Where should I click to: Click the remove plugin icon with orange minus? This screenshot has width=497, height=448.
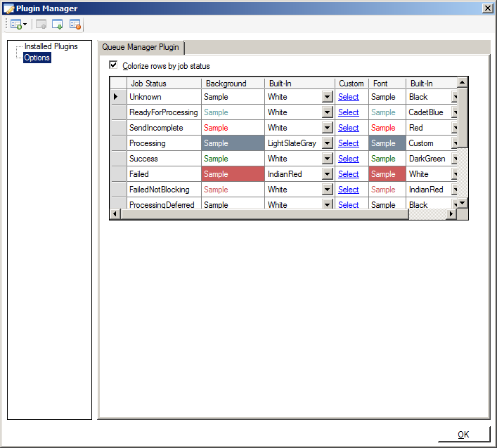[75, 25]
